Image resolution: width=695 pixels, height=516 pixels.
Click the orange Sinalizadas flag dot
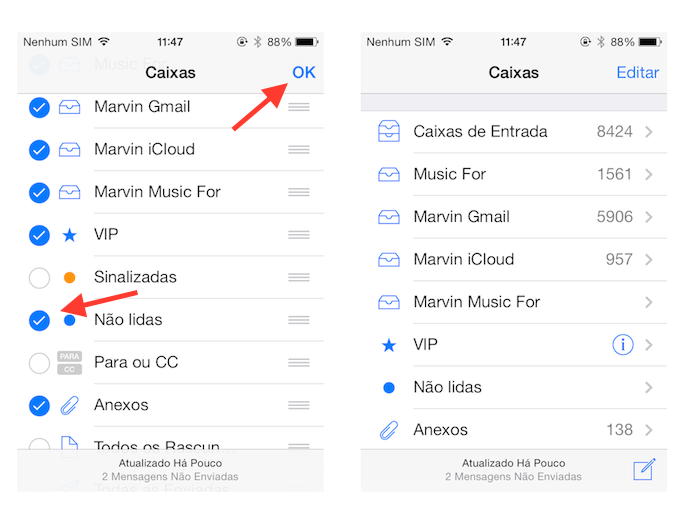pyautogui.click(x=70, y=278)
